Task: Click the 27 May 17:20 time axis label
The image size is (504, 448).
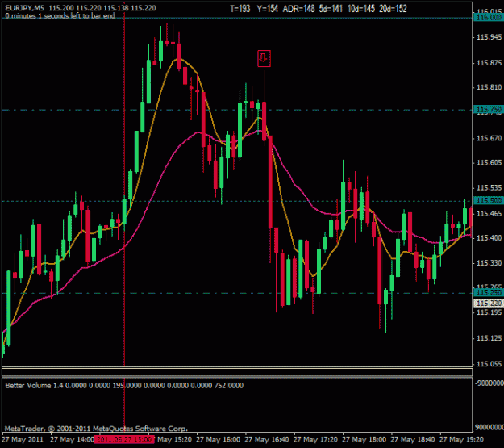Action: (x=315, y=439)
